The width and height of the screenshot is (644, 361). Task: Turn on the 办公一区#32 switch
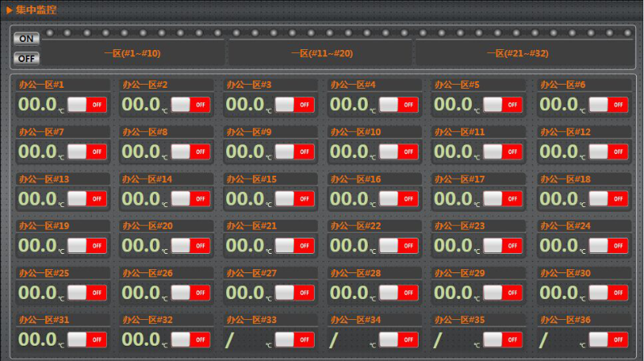pyautogui.click(x=191, y=339)
